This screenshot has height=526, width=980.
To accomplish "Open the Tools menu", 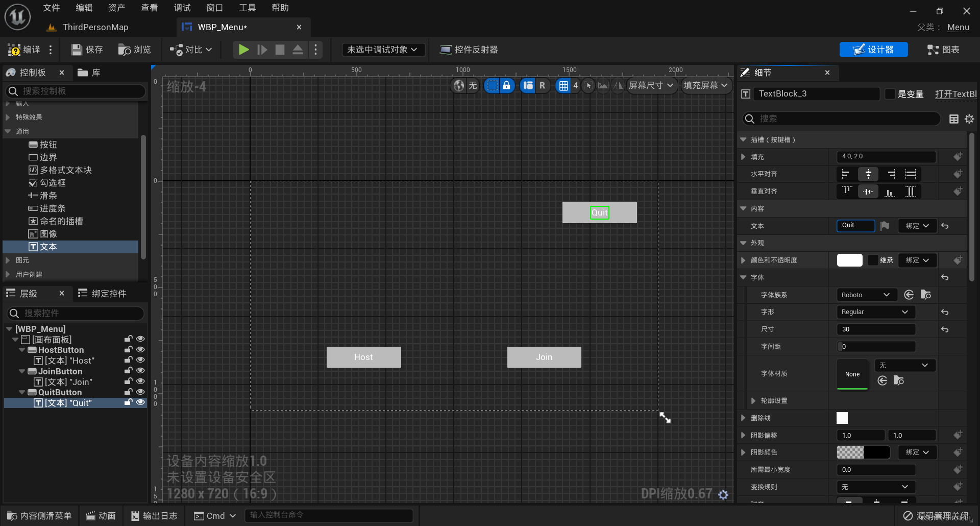I will [247, 8].
